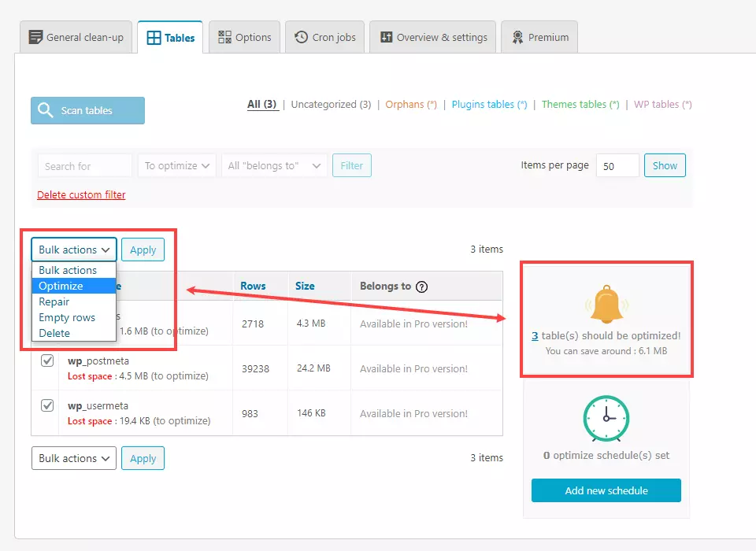Open the top Bulk actions dropdown
The height and width of the screenshot is (551, 756).
click(74, 250)
